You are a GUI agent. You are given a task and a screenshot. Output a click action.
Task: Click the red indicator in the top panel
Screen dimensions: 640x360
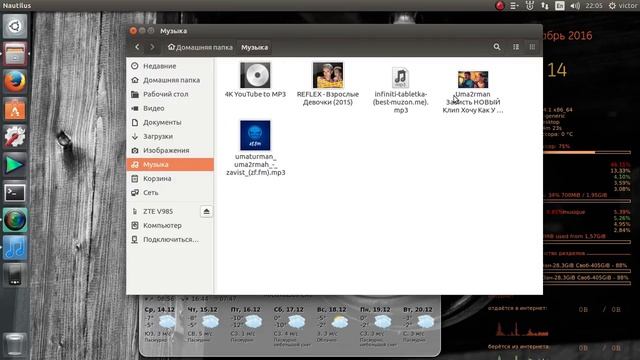point(500,6)
